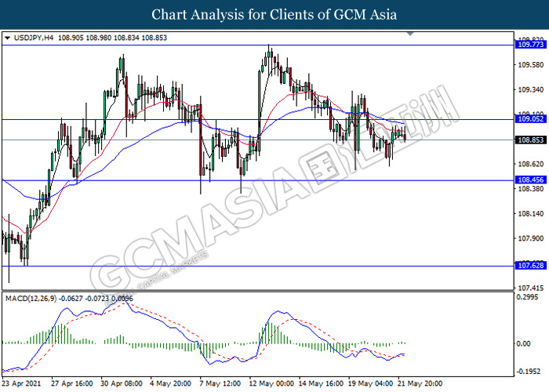This screenshot has height=392, width=549.
Task: Click the 19 May 04:00 time label
Action: [370, 383]
